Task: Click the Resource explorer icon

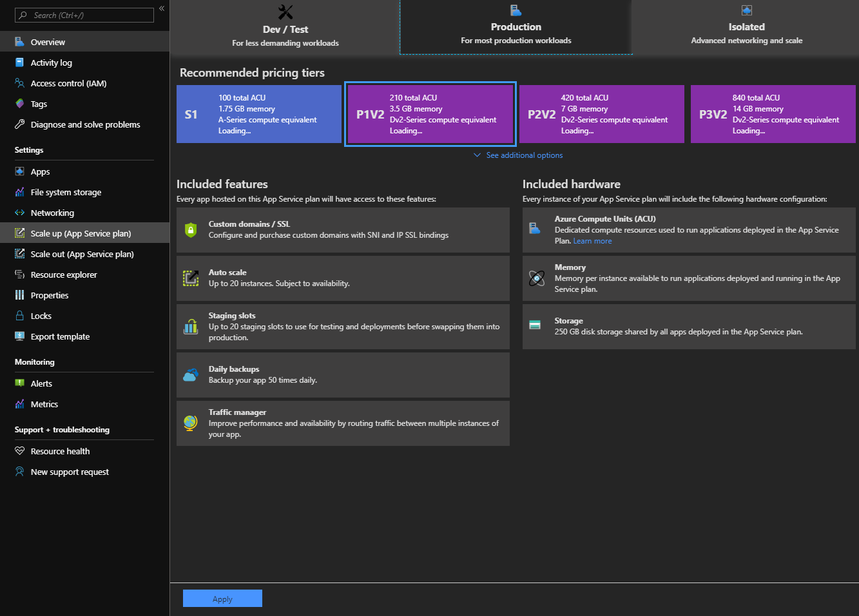Action: click(x=20, y=274)
